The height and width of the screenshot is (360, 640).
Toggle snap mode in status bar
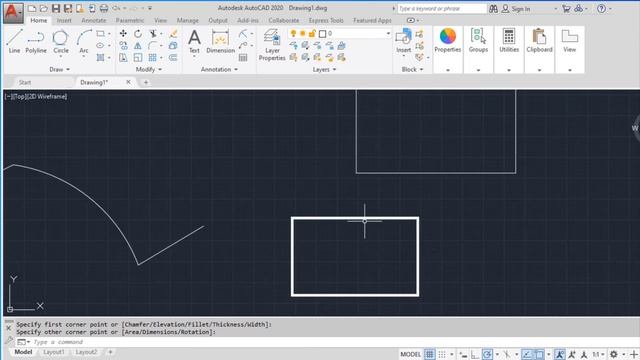442,354
